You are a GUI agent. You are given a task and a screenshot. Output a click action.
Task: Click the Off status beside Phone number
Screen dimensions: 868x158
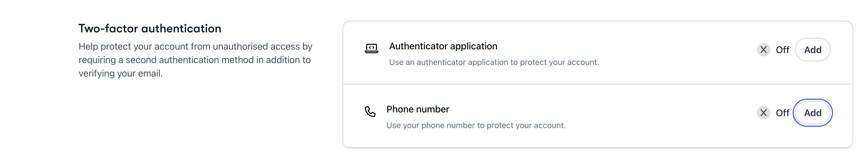click(782, 113)
